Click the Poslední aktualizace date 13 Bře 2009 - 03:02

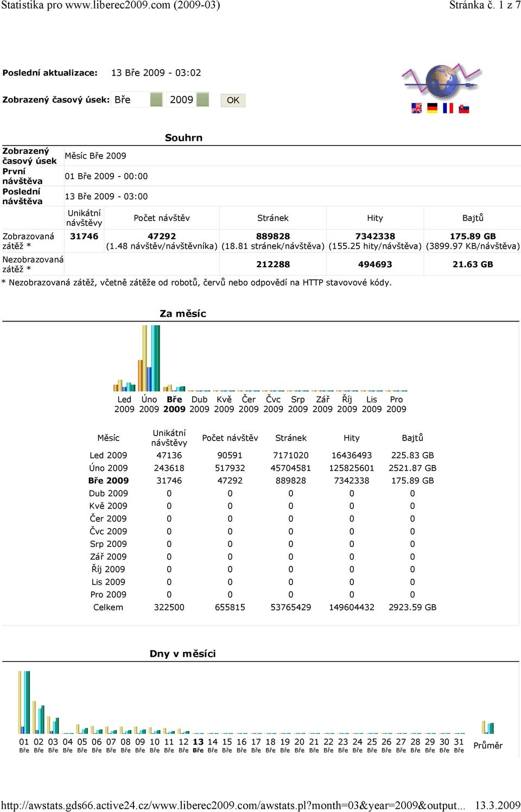point(156,73)
